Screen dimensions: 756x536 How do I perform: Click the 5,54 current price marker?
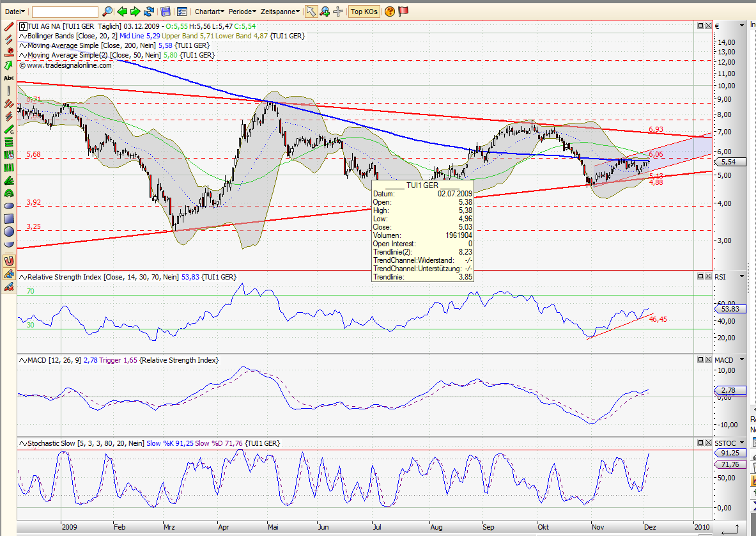(x=731, y=162)
